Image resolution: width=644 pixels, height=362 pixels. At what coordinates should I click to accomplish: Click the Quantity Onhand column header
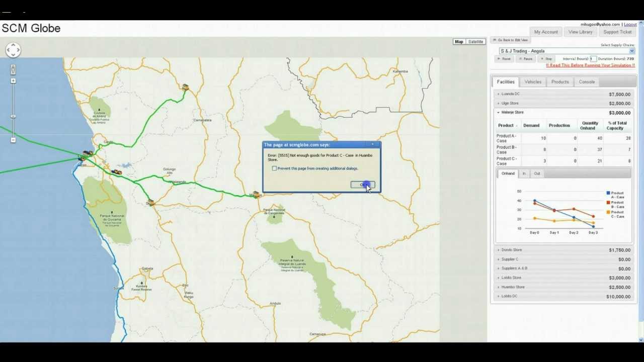click(590, 125)
